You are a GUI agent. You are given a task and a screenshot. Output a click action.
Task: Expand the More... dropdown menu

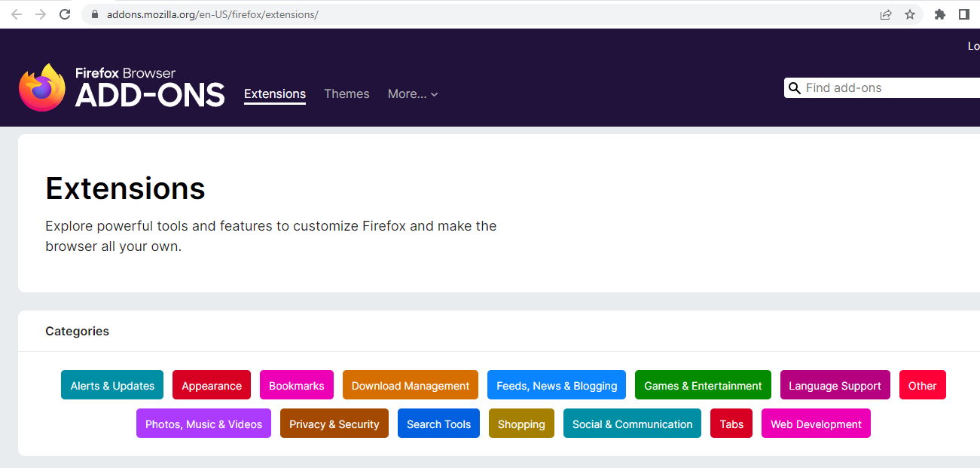pyautogui.click(x=413, y=94)
